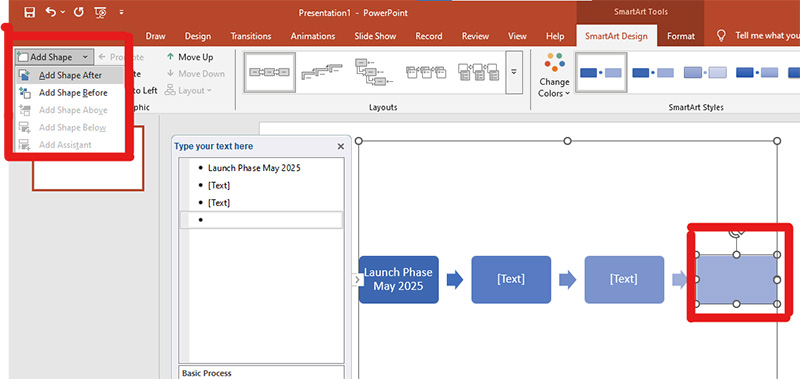Screen dimensions: 800x379
Task: Open Customize Quick Access Toolbar dropdown
Action: 121,12
